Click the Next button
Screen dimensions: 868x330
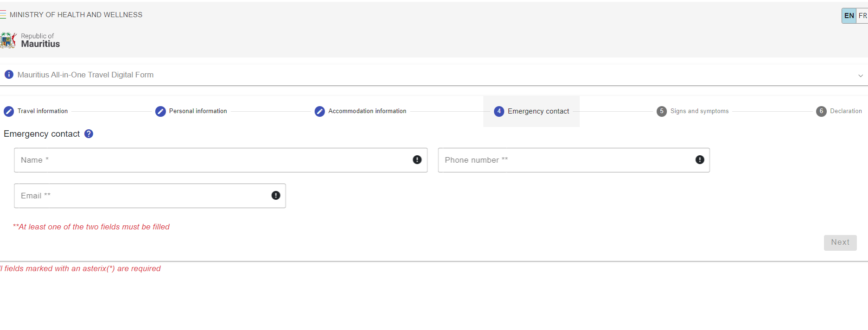click(x=840, y=242)
